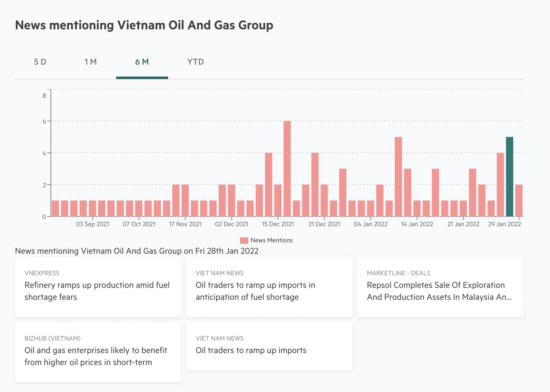Select the 1 M time range tab
The width and height of the screenshot is (550, 392).
[90, 62]
